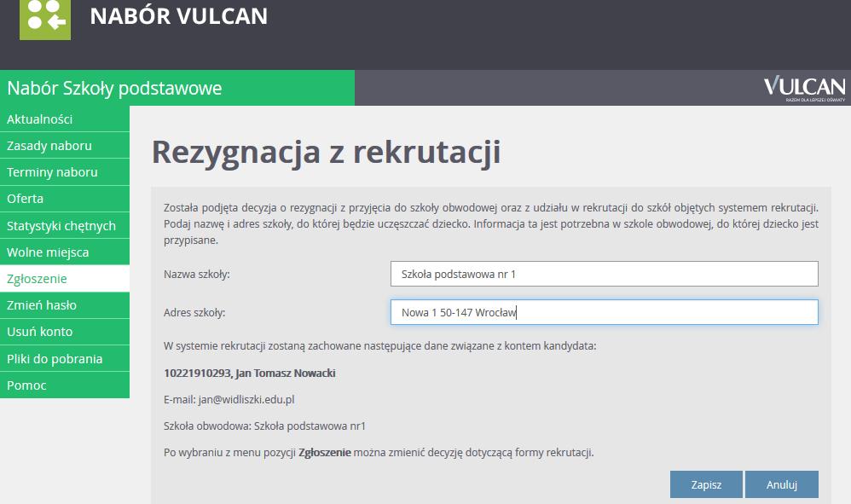
Task: Click the Nabór Vulcan green logo icon
Action: coord(45,20)
